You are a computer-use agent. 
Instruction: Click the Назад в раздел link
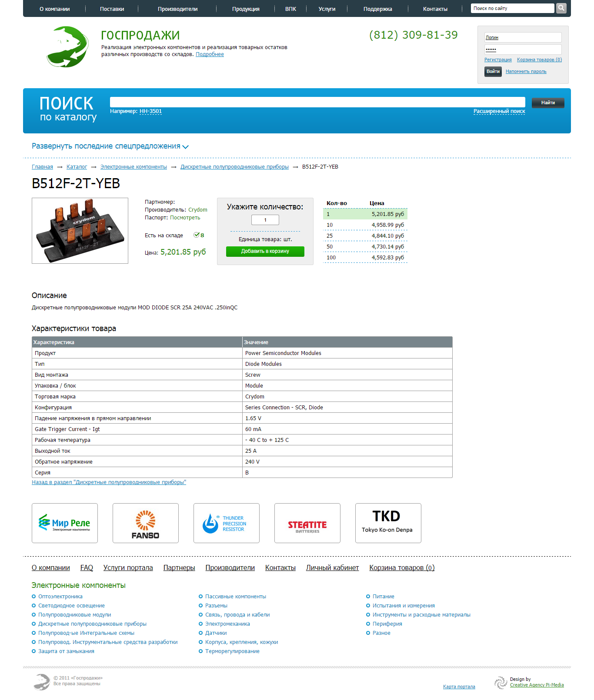109,482
